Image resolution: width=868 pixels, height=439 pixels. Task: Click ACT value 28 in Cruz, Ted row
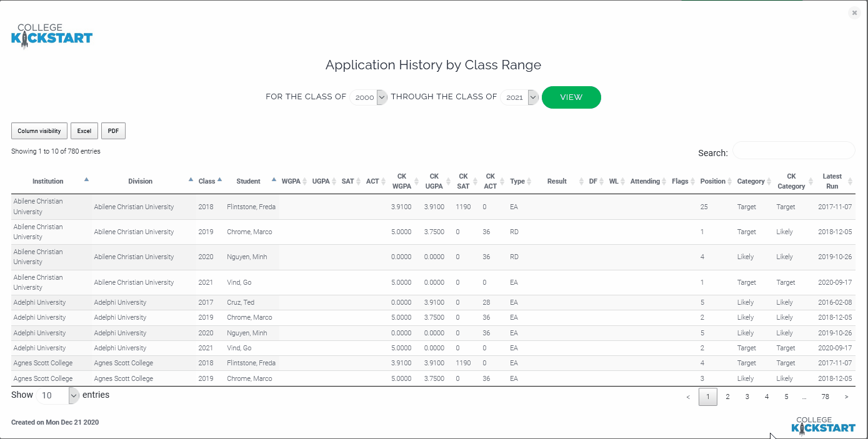click(x=486, y=302)
